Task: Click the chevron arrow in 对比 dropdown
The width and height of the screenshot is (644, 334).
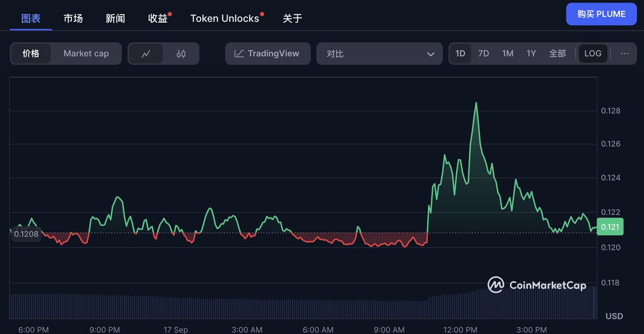Action: click(x=430, y=54)
